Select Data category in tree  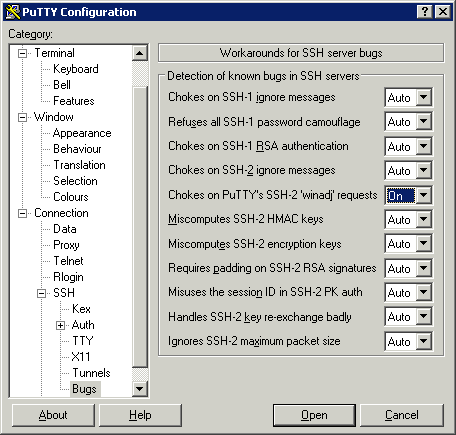click(65, 229)
